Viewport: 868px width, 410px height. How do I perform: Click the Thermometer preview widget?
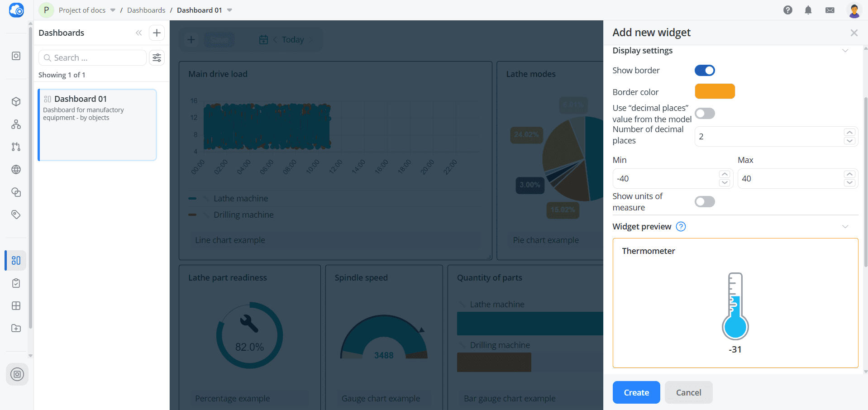[735, 303]
